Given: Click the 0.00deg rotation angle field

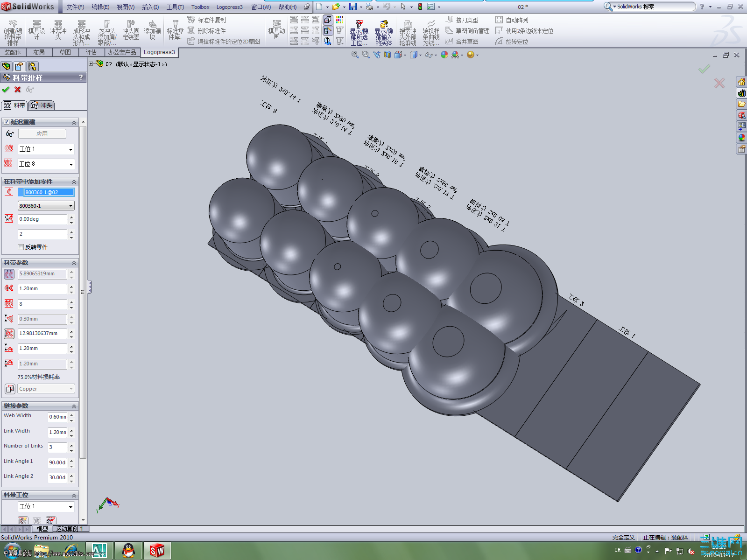Looking at the screenshot, I should coord(42,219).
